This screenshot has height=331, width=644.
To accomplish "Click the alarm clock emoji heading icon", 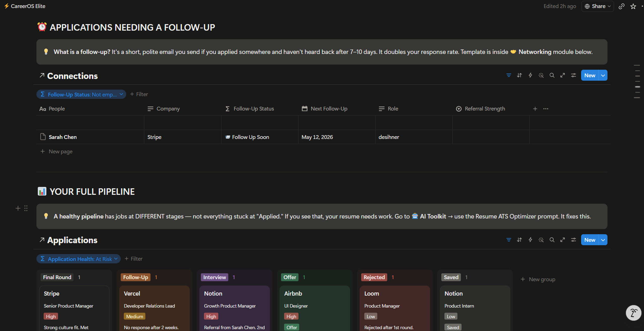I will point(42,27).
